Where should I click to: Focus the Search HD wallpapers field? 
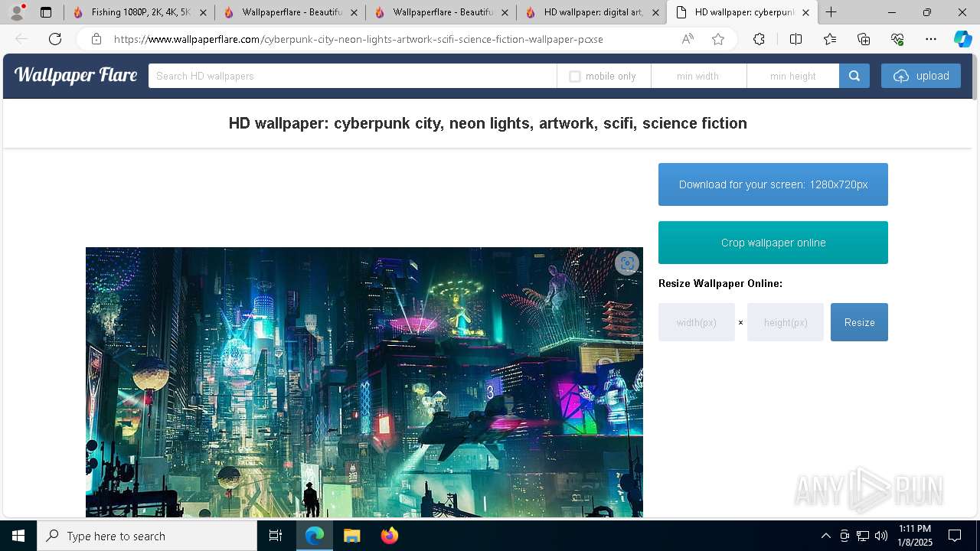click(352, 76)
